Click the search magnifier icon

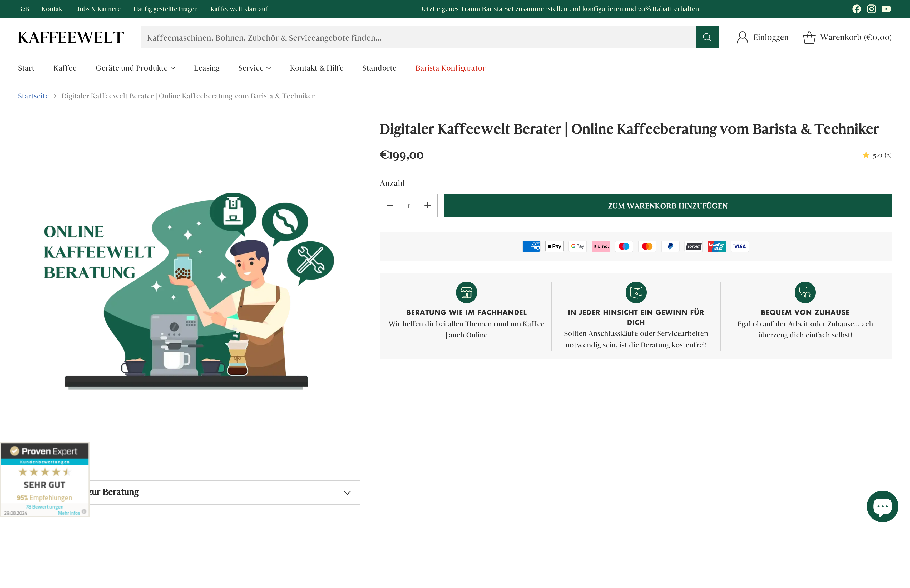pos(707,37)
